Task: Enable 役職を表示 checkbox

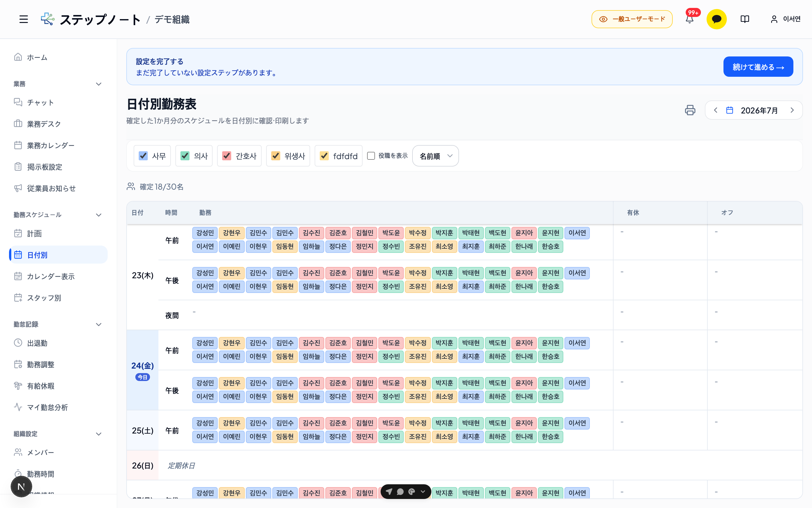Action: pos(371,156)
